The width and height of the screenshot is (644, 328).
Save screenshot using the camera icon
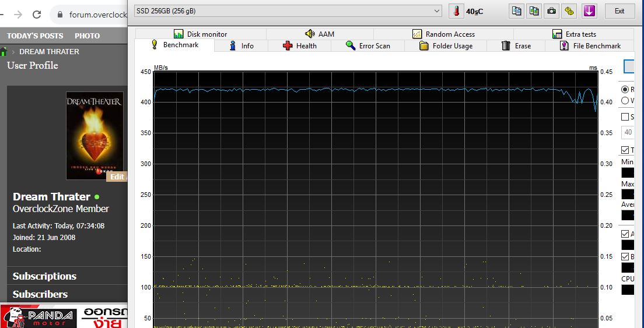551,11
